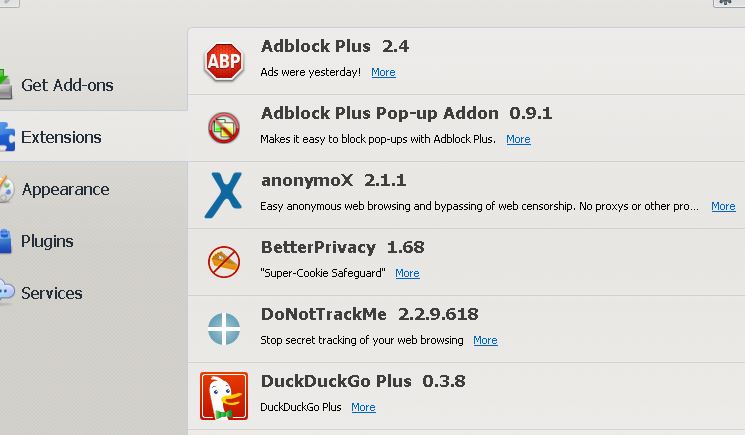745x435 pixels.
Task: Click the Plugins blue brick icon
Action: click(6, 241)
